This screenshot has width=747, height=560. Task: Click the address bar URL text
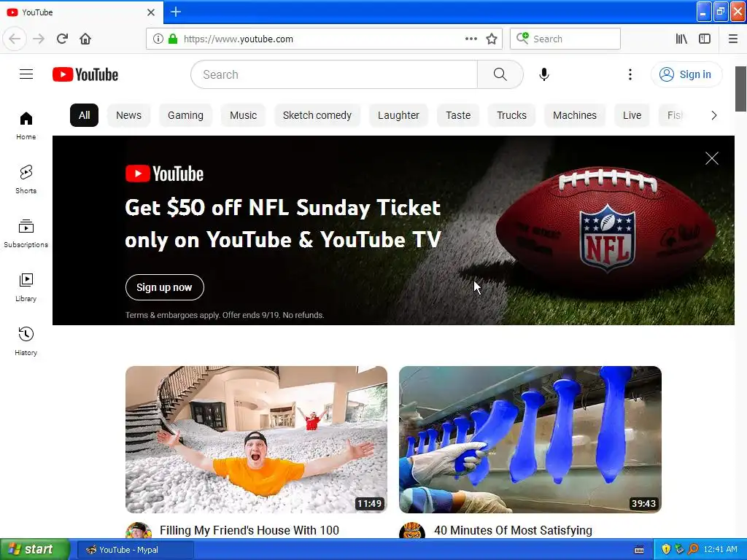(x=239, y=39)
